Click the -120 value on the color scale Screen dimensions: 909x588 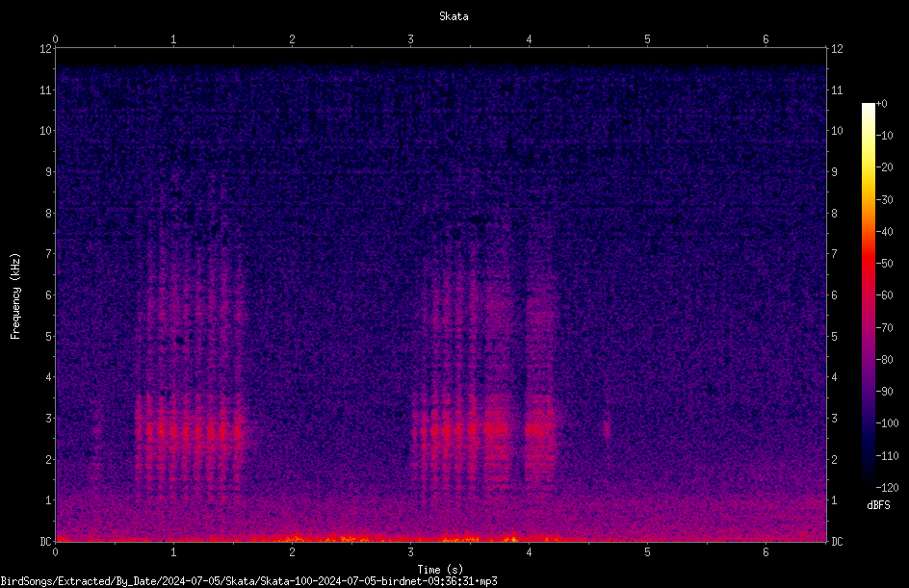click(887, 488)
